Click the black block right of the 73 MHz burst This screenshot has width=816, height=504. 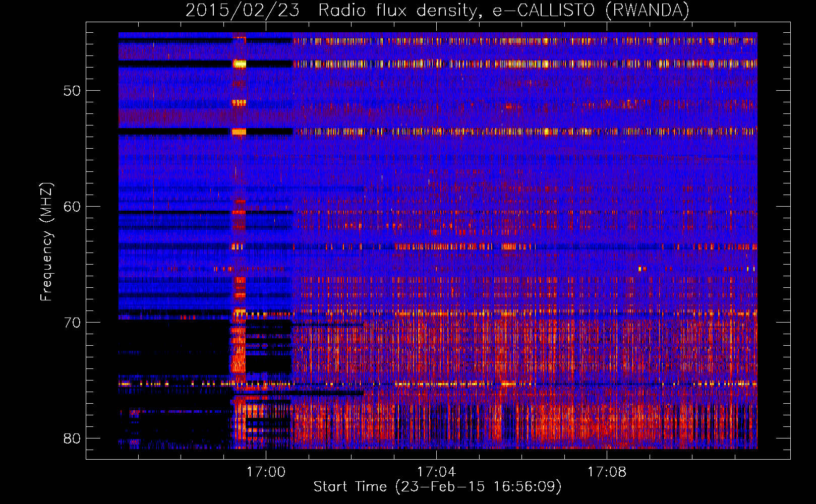[268, 364]
